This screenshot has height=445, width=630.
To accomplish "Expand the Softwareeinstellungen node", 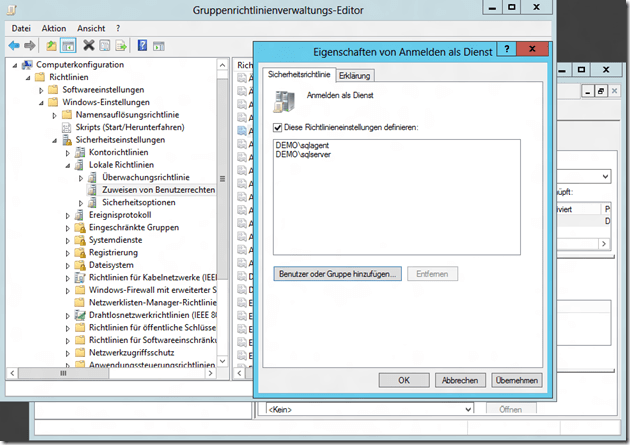I will [x=41, y=90].
